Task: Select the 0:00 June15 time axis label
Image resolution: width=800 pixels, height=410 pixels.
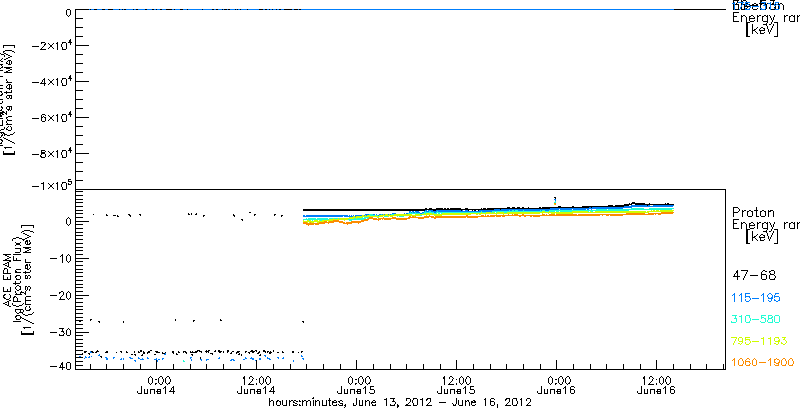Action: [358, 386]
